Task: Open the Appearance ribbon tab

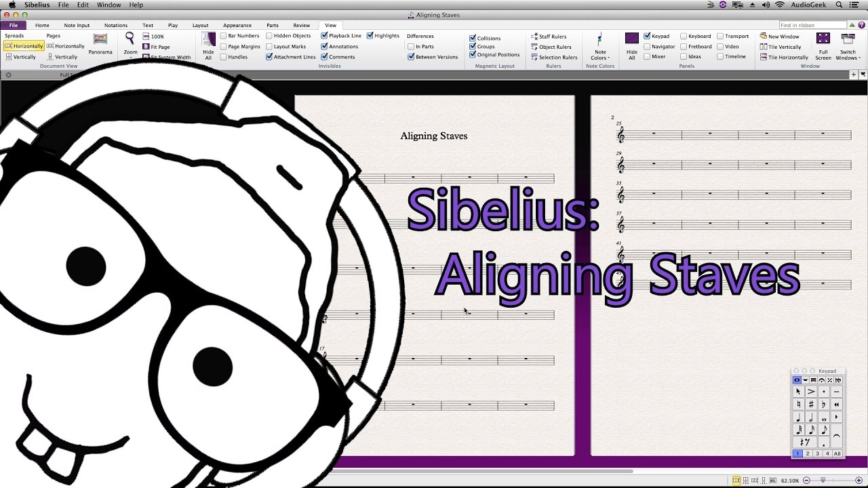Action: click(x=237, y=25)
